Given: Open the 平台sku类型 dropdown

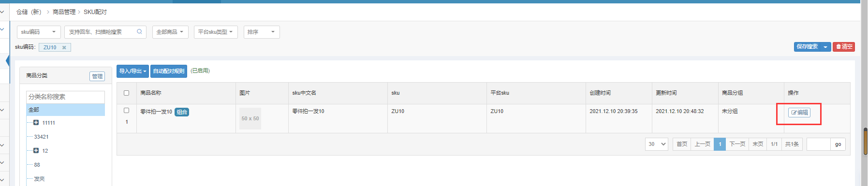Looking at the screenshot, I should (x=216, y=32).
